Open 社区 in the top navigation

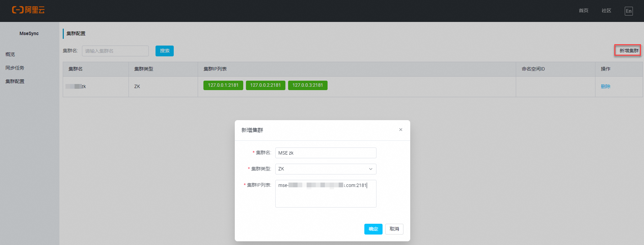point(606,11)
